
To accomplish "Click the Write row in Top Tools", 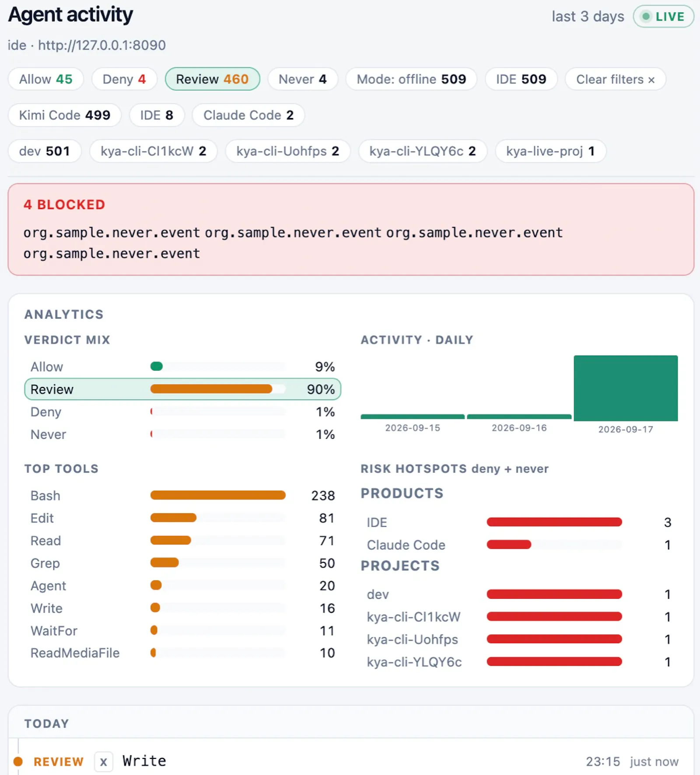I will click(182, 608).
